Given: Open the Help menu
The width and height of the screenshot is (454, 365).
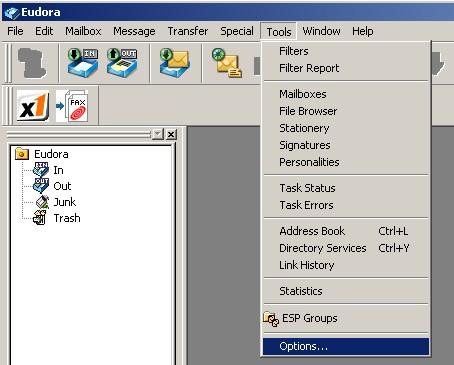Looking at the screenshot, I should pos(363,31).
